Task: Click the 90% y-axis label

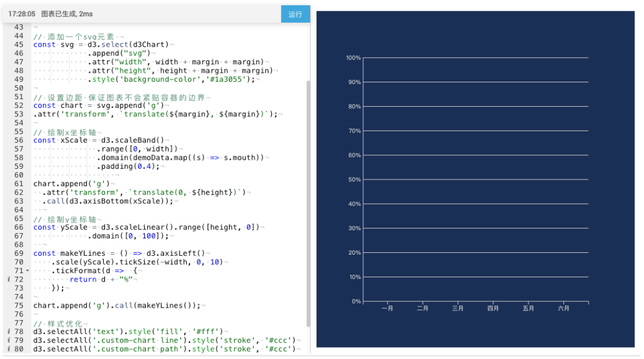Action: [354, 82]
